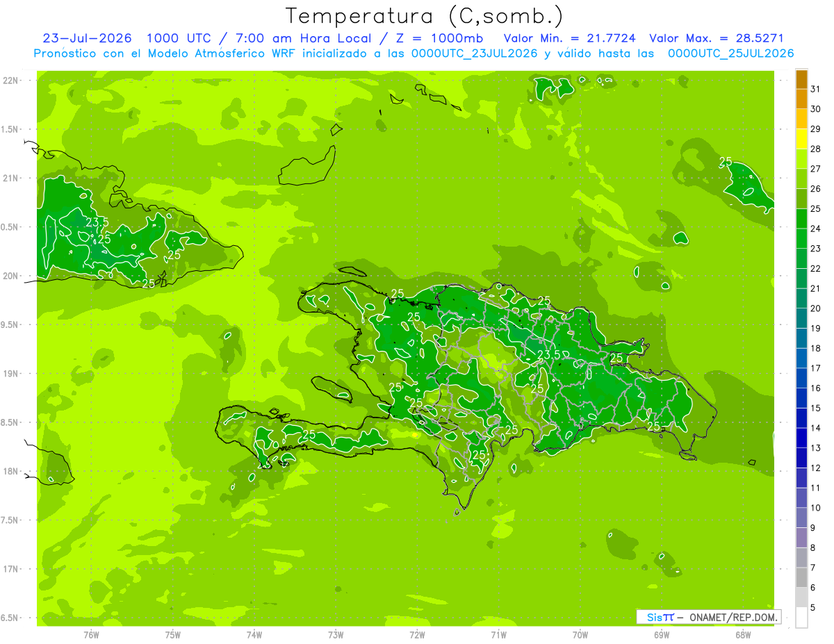
Task: Click the "69W" longitude label
Action: (x=662, y=635)
